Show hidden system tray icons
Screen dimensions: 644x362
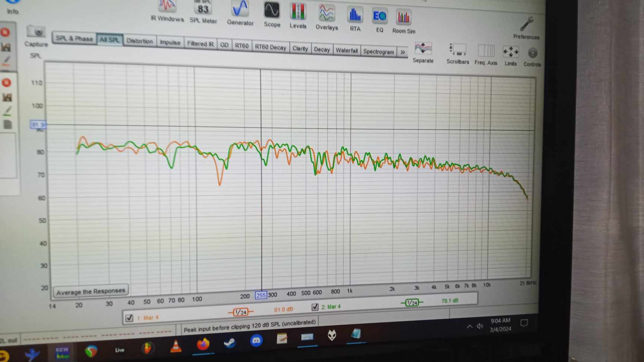click(x=470, y=327)
